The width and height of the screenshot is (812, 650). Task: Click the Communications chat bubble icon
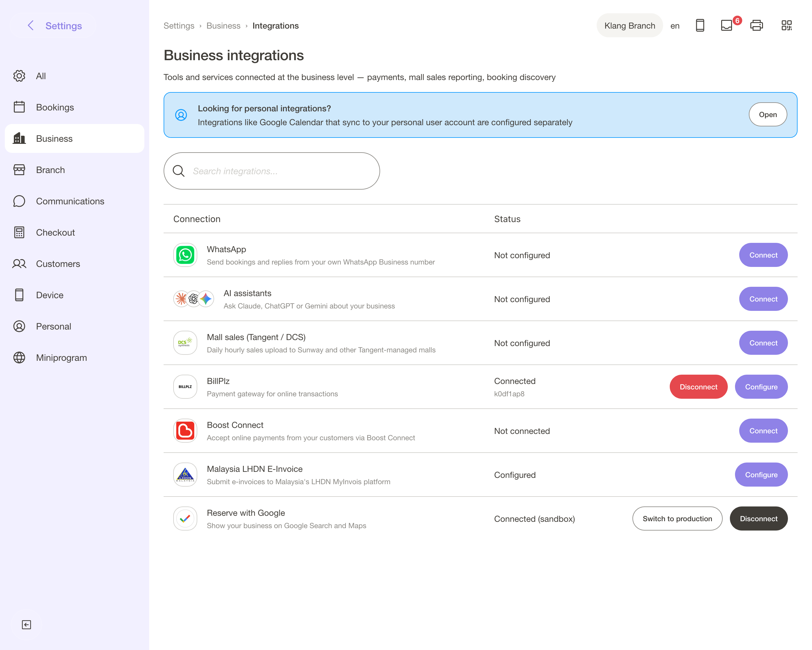coord(19,201)
